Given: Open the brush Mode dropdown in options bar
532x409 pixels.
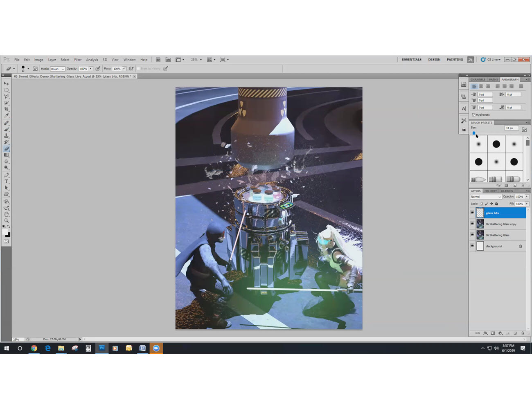Looking at the screenshot, I should (x=56, y=68).
